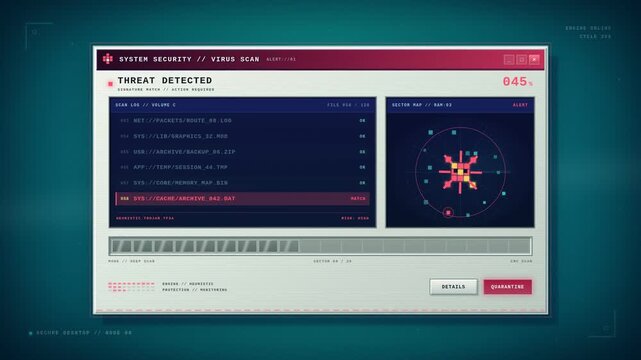Viewport: 641px width, 360px height.
Task: Click the System Security // Virus Scan title
Action: pyautogui.click(x=189, y=59)
